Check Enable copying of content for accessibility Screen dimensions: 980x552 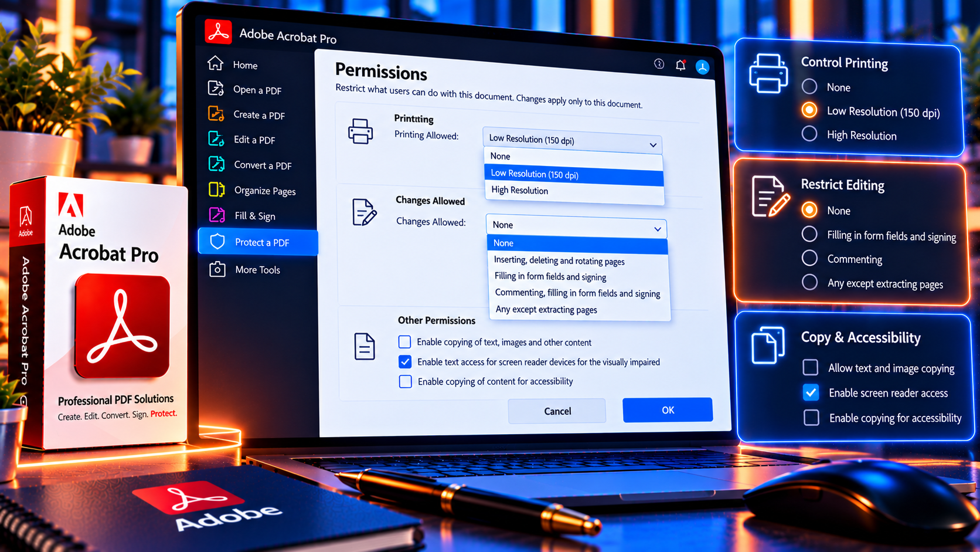tap(405, 381)
